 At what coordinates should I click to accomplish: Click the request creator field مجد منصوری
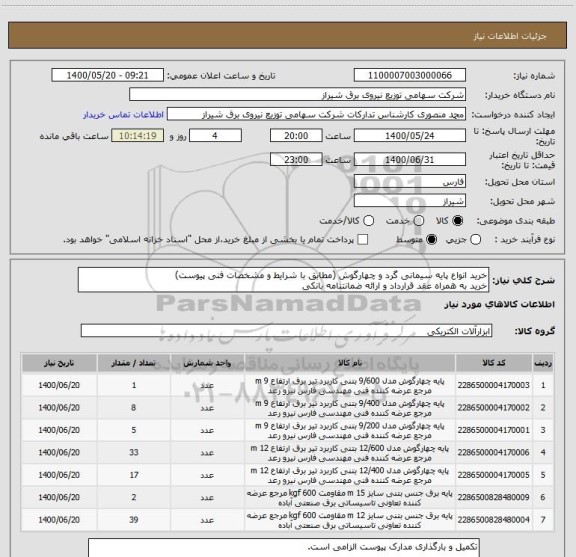point(316,114)
